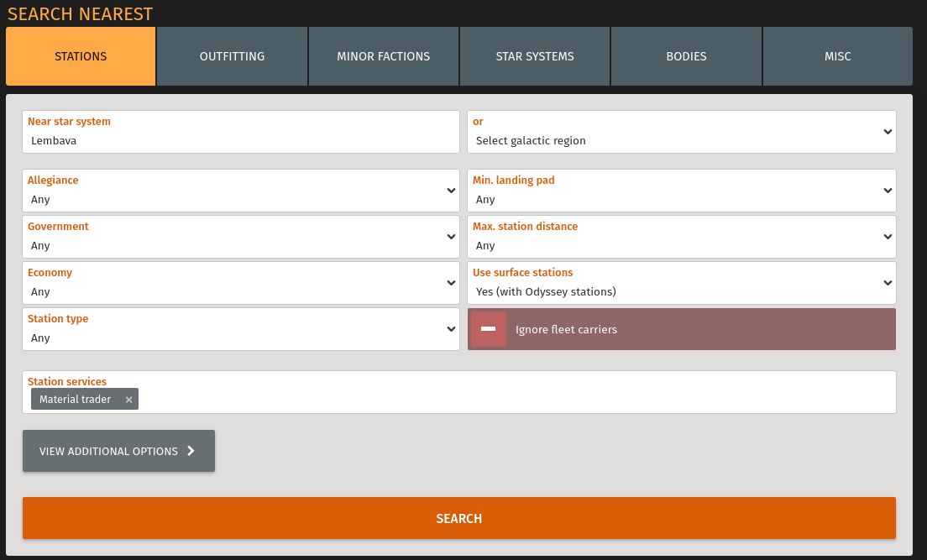The image size is (927, 560).
Task: Switch to the Outfitting tab
Action: point(232,56)
